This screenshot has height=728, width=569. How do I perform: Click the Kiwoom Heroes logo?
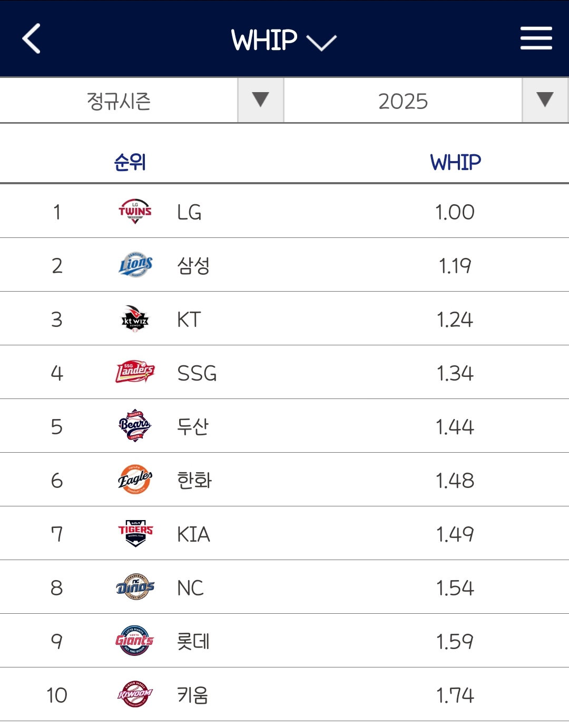click(135, 695)
